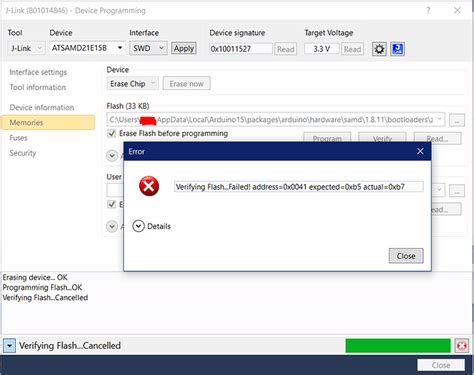Click the error message text field
The width and height of the screenshot is (474, 375).
pos(299,187)
